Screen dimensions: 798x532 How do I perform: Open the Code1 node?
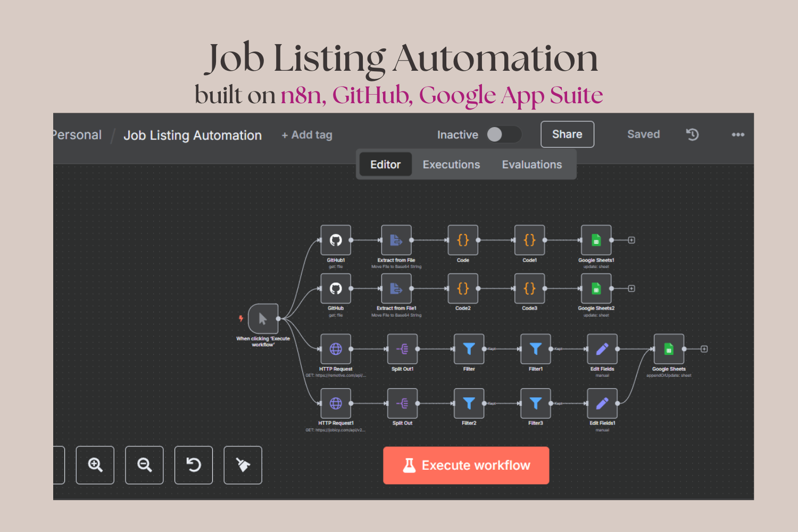coord(529,240)
